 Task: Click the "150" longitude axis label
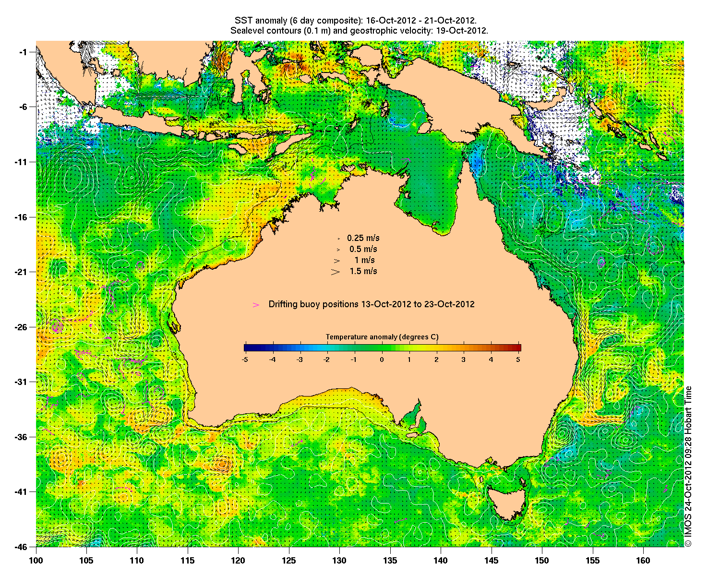point(542,561)
